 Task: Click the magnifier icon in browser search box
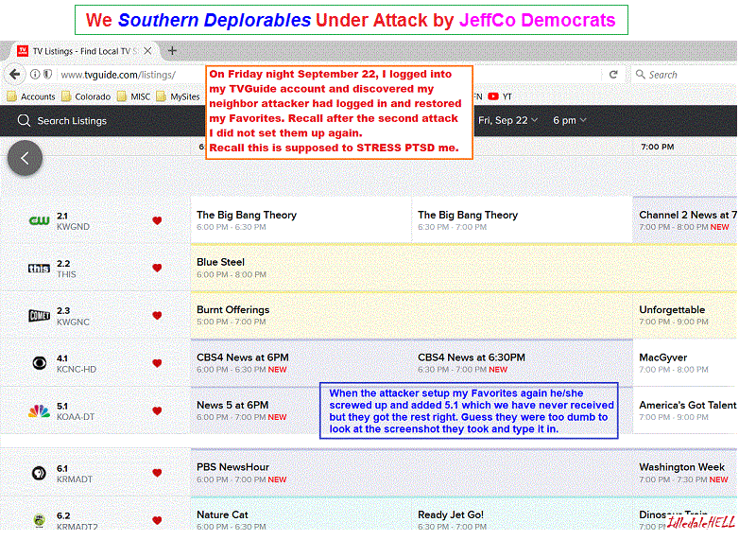click(x=641, y=75)
